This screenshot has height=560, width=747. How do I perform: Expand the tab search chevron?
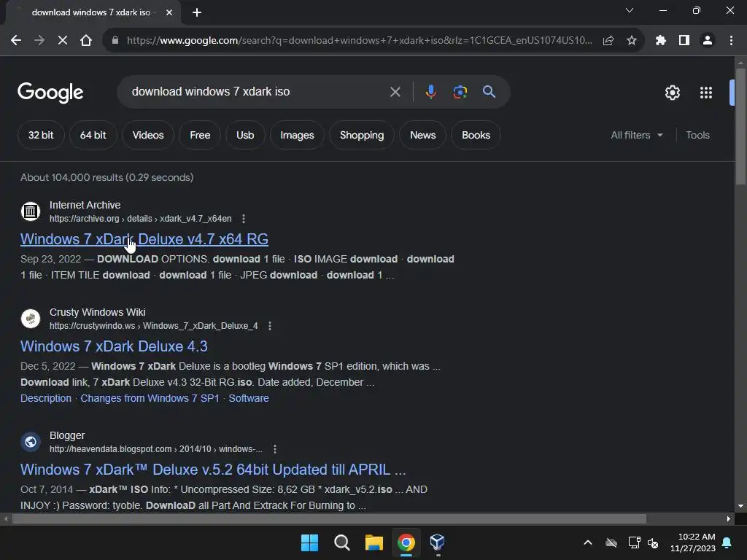tap(630, 10)
